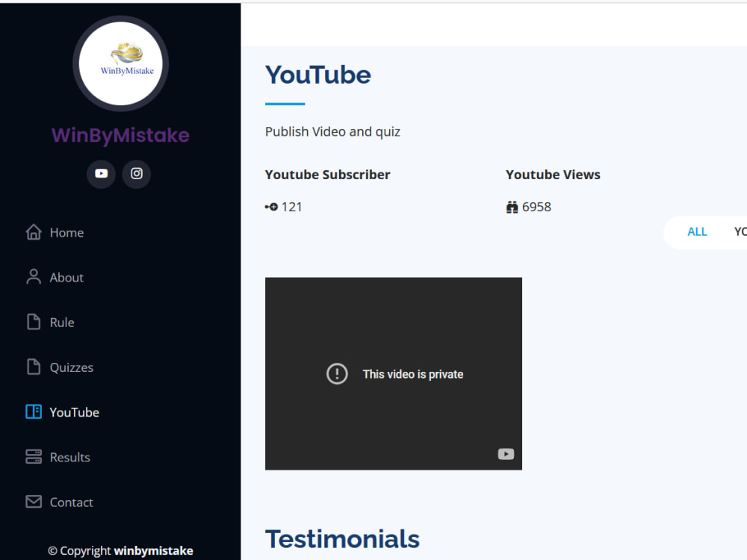Click the WinByMistake round logo image
This screenshot has width=747, height=560.
pyautogui.click(x=120, y=63)
